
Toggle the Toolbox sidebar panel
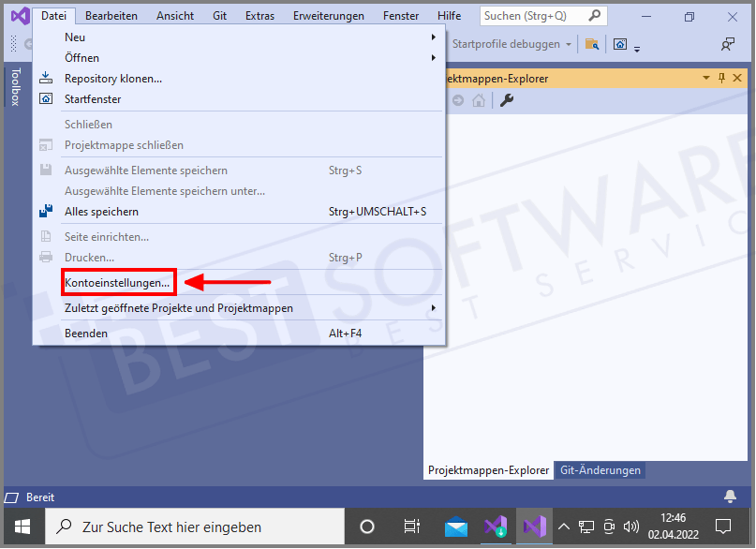(x=16, y=86)
